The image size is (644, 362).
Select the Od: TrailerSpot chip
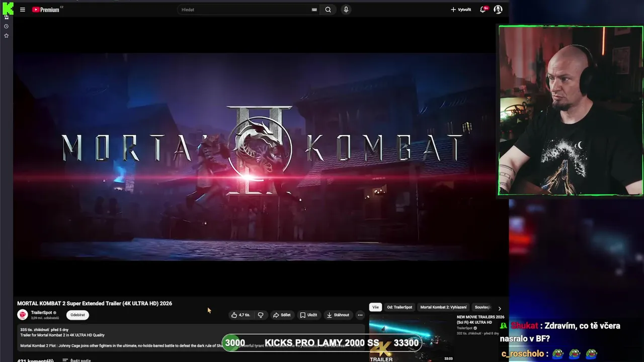coord(399,307)
